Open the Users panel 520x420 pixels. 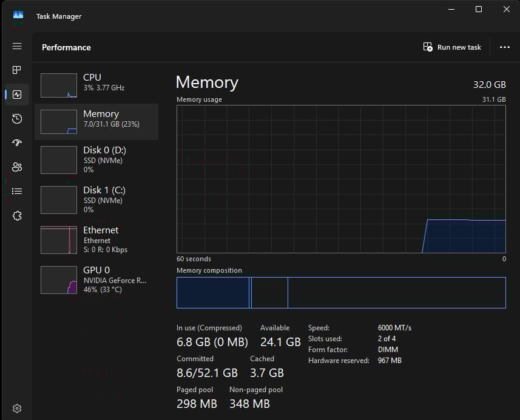[16, 167]
